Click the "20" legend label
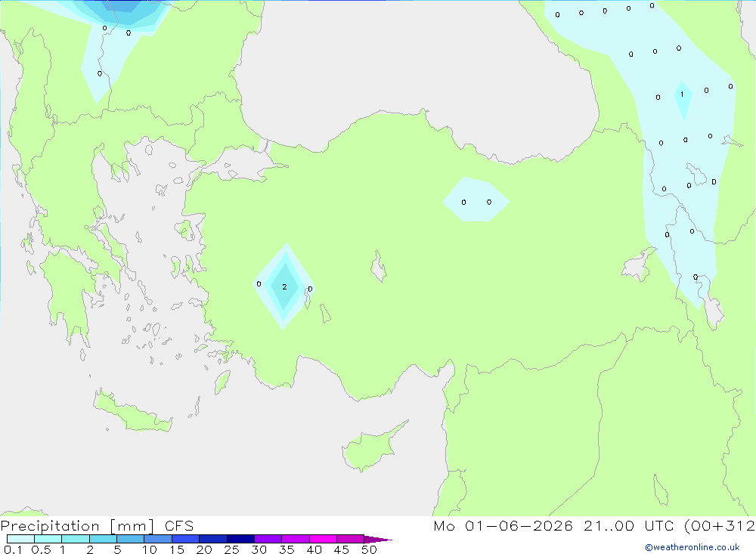 pos(204,549)
